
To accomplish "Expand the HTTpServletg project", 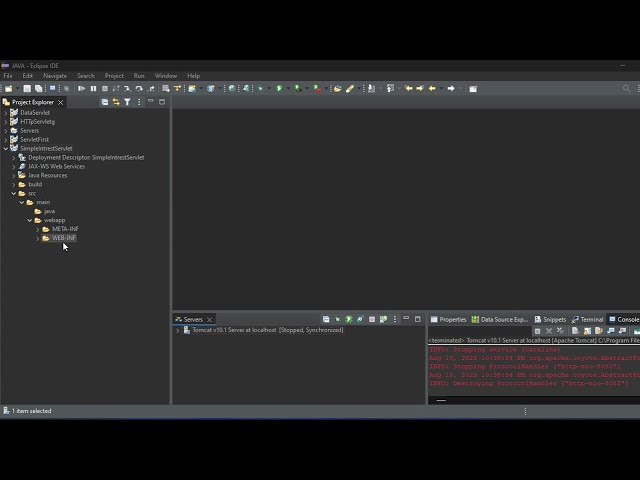I will pyautogui.click(x=6, y=122).
